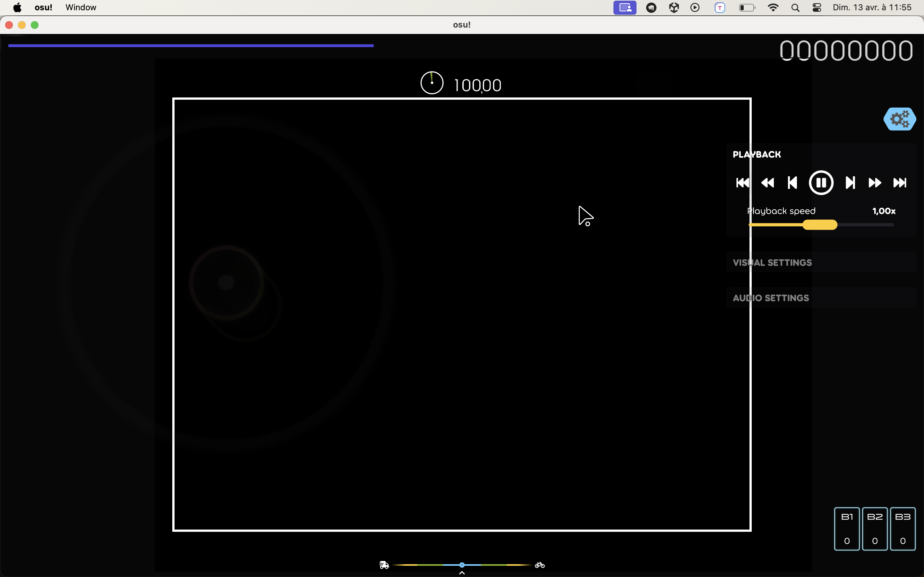This screenshot has width=924, height=577.
Task: Click the chevron below the seek bar
Action: 462,573
